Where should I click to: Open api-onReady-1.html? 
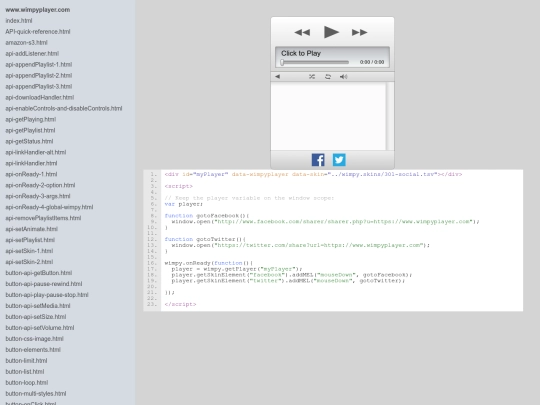coord(31,174)
